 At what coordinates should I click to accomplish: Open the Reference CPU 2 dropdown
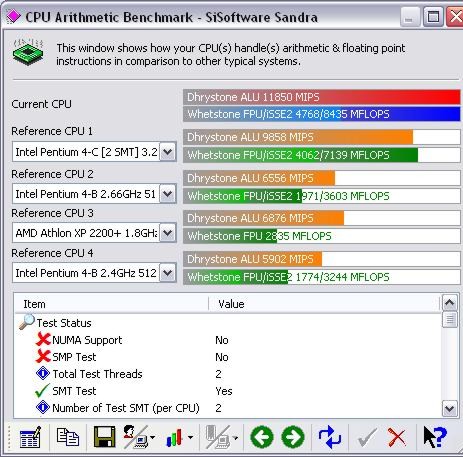click(x=167, y=194)
